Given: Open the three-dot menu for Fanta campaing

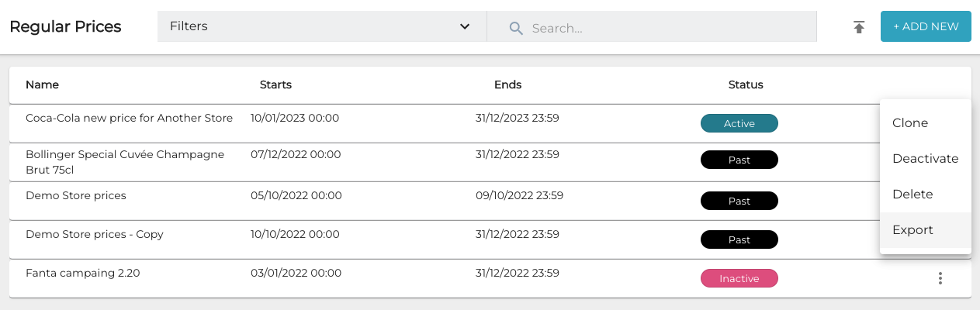Looking at the screenshot, I should (940, 278).
